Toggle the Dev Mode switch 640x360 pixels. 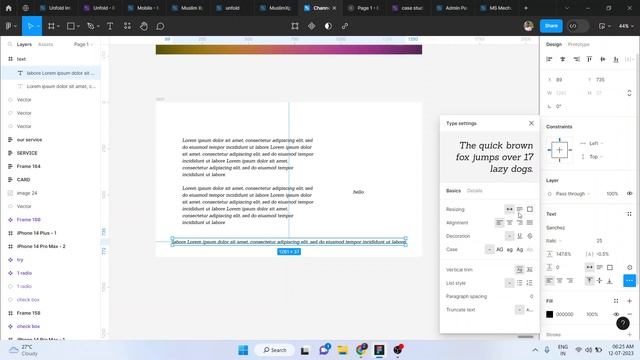pos(578,26)
